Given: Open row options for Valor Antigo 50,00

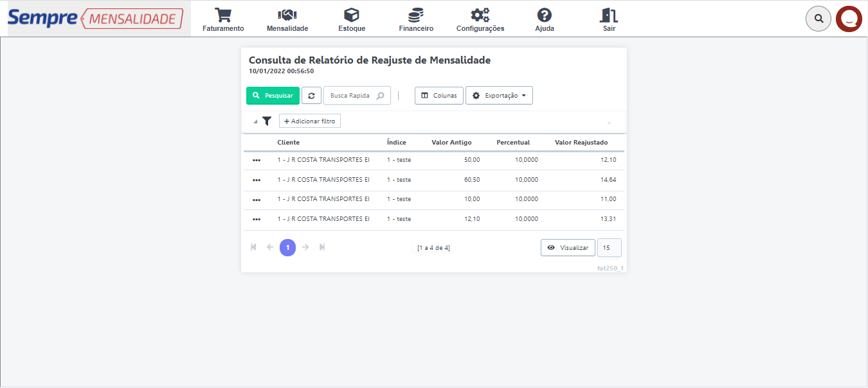Looking at the screenshot, I should pyautogui.click(x=257, y=161).
